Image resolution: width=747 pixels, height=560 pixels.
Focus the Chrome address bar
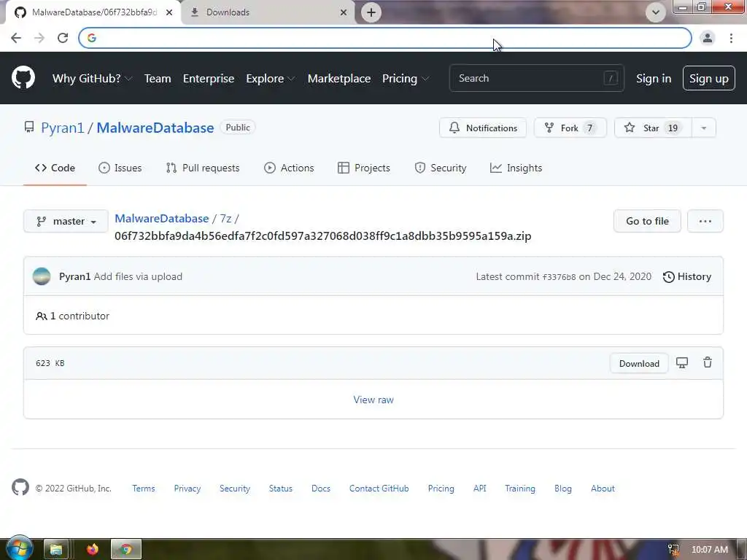coord(385,38)
